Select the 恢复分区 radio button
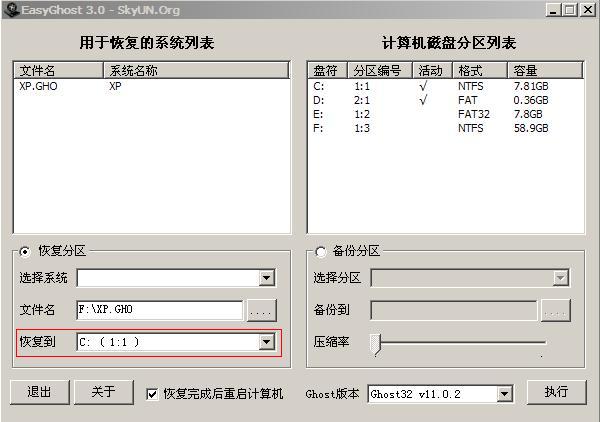This screenshot has height=422, width=600. (25, 252)
